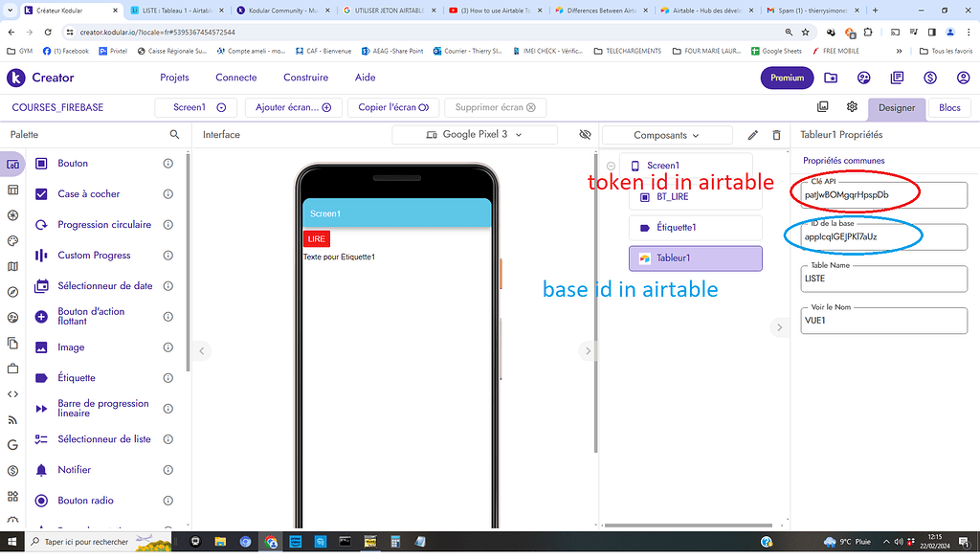
Task: Toggle the hidden components eye icon
Action: pos(585,135)
